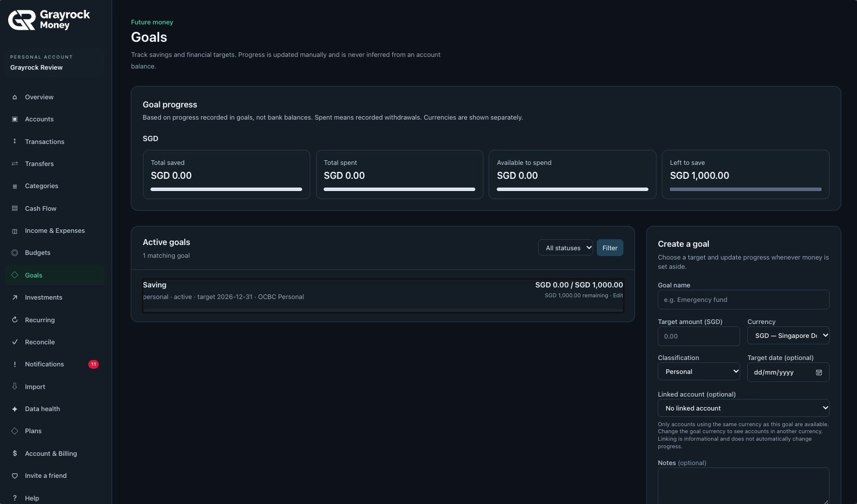Select Goals in the sidebar
857x504 pixels.
(55, 275)
